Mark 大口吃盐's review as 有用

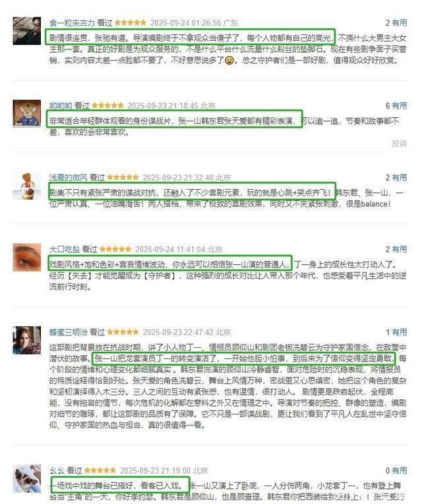tap(400, 249)
